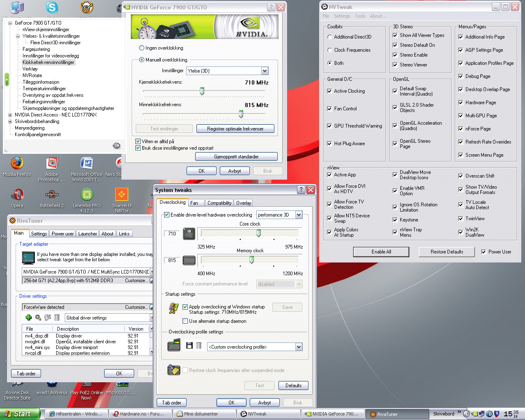
Task: Open Adobe Photoshop desktop icon
Action: point(52,169)
